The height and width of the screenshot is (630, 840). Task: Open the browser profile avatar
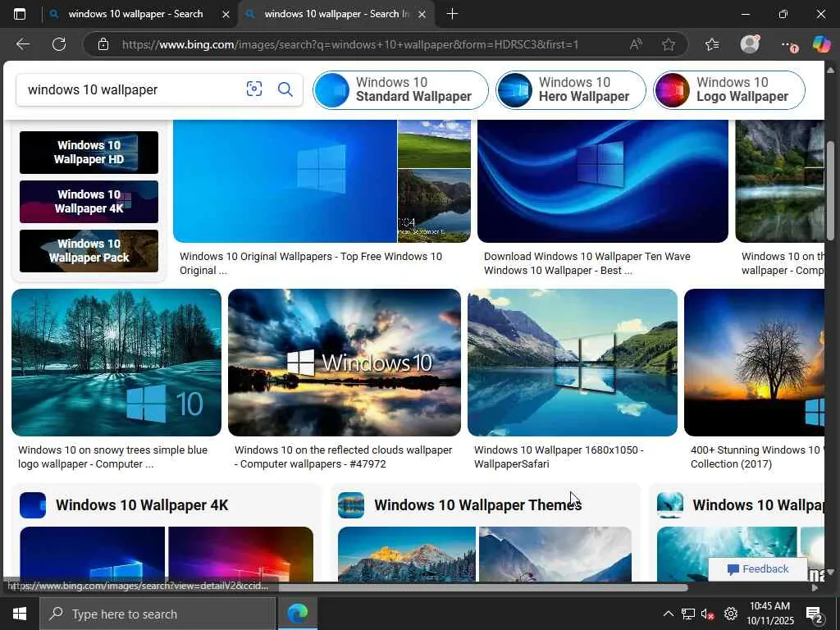(750, 44)
